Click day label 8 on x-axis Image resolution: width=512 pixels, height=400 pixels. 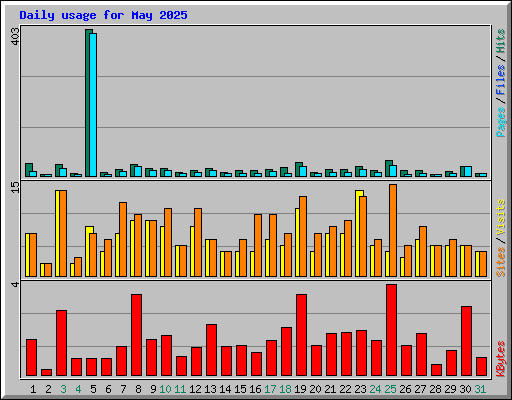[138, 389]
